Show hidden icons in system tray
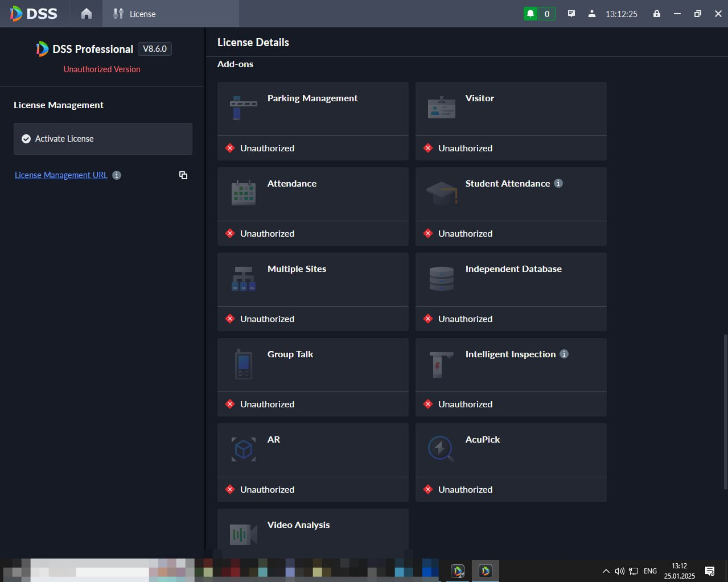Screen dimensions: 728x582 click(606, 571)
